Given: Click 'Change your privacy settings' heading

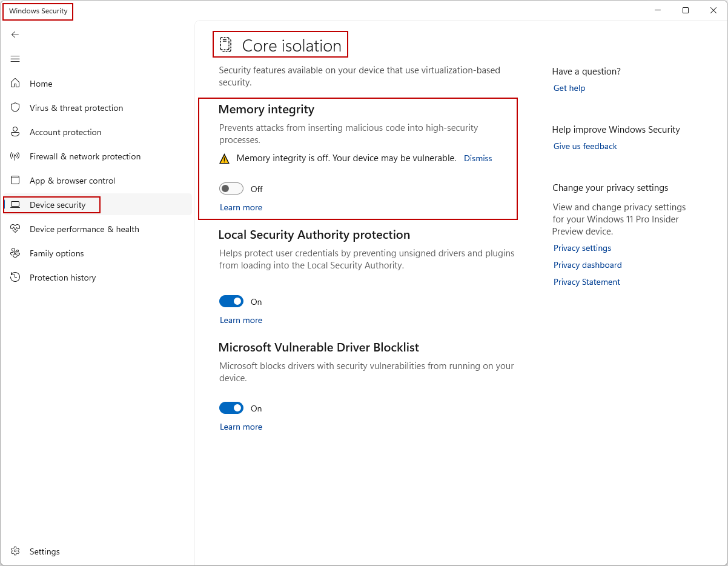Looking at the screenshot, I should 611,188.
